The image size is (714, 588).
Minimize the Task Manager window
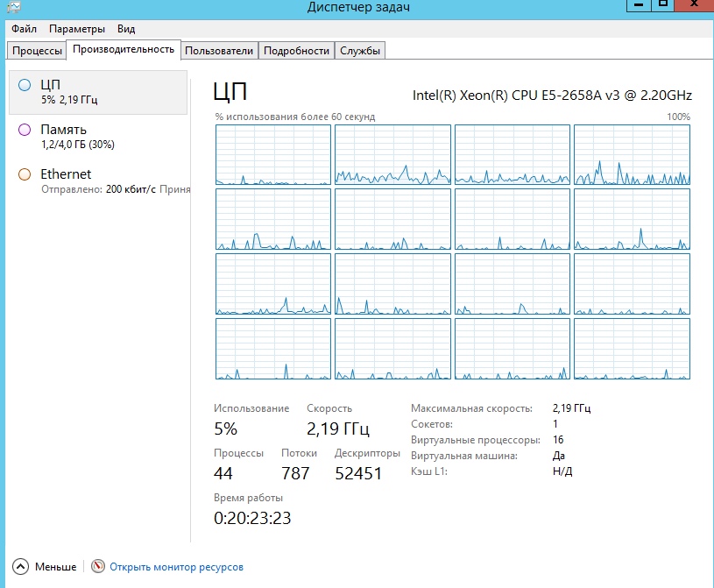click(x=639, y=5)
